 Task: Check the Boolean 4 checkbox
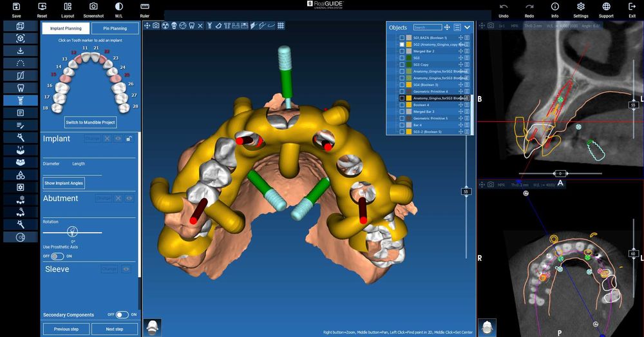coord(402,105)
